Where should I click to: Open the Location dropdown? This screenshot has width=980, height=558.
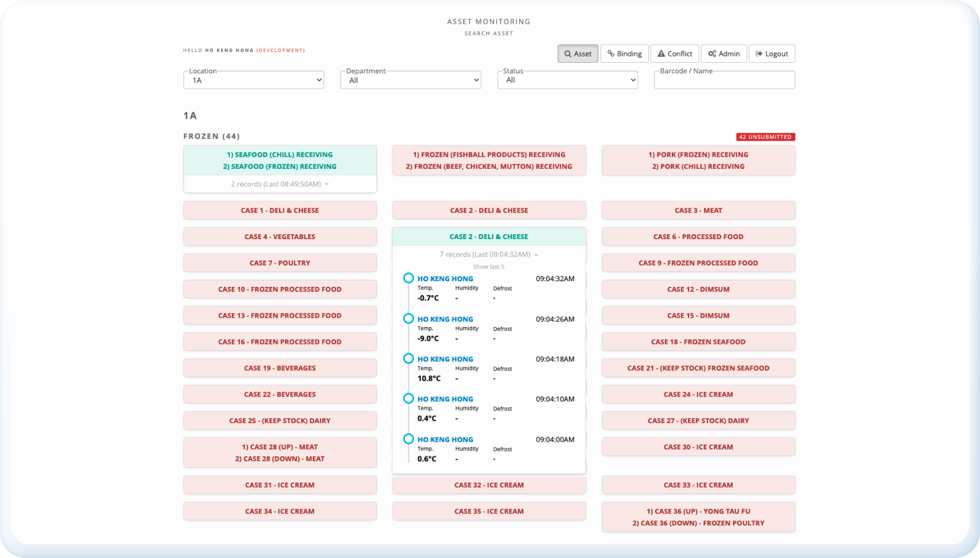[x=254, y=80]
